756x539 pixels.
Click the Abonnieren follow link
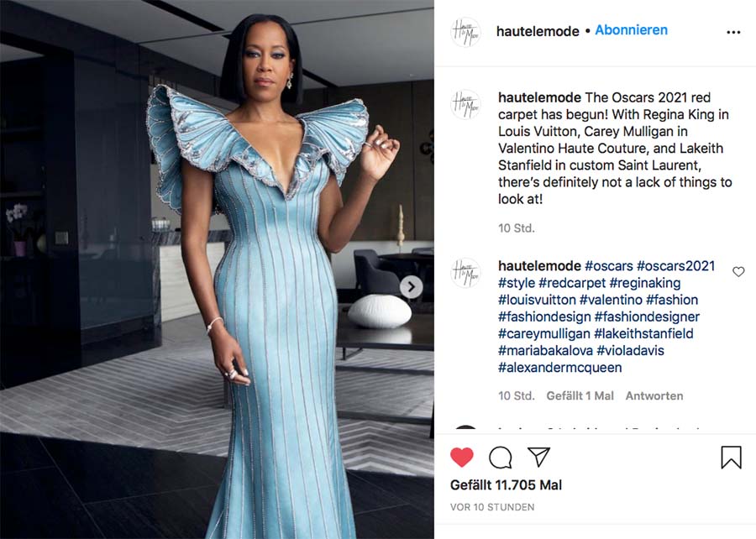coord(631,30)
